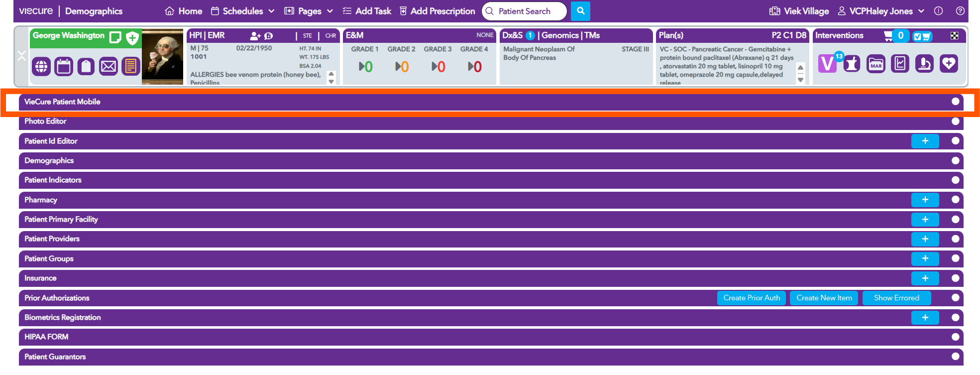Open the patient calendar icon
The image size is (980, 375).
(64, 66)
